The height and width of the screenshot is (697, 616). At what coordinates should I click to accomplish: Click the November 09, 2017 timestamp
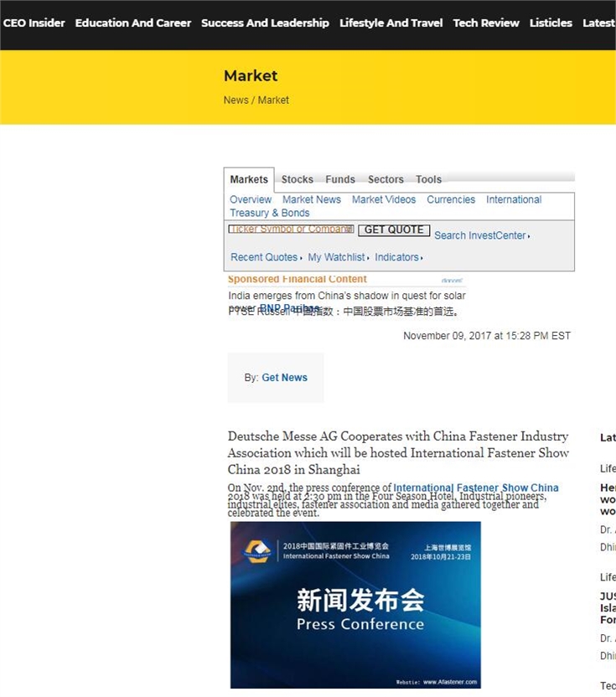tap(487, 336)
